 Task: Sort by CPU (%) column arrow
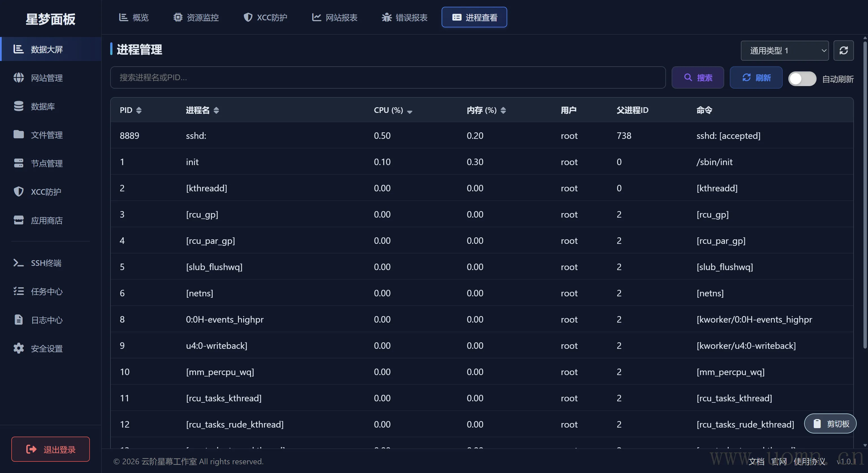pos(410,111)
